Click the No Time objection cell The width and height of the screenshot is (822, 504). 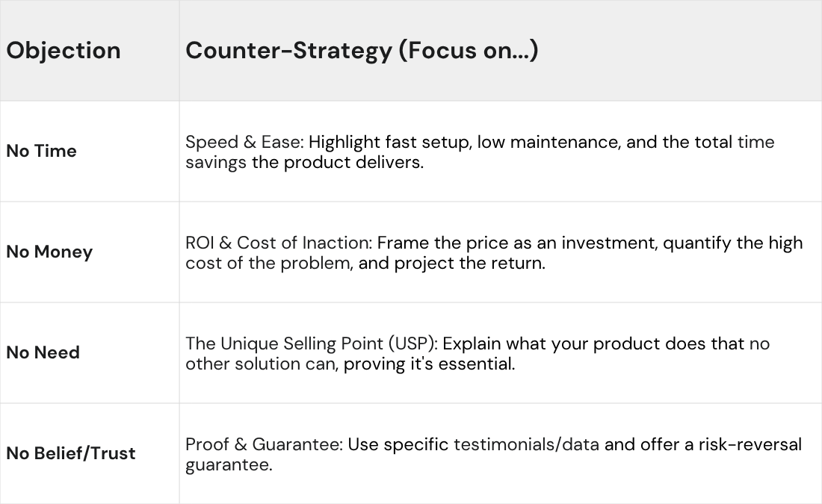[x=42, y=151]
